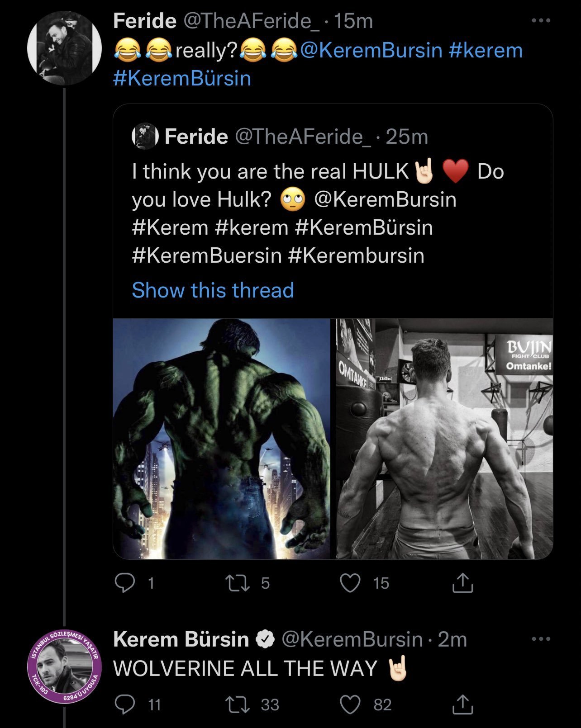This screenshot has width=581, height=728.
Task: Share Feride's quote tweet
Action: 463,583
